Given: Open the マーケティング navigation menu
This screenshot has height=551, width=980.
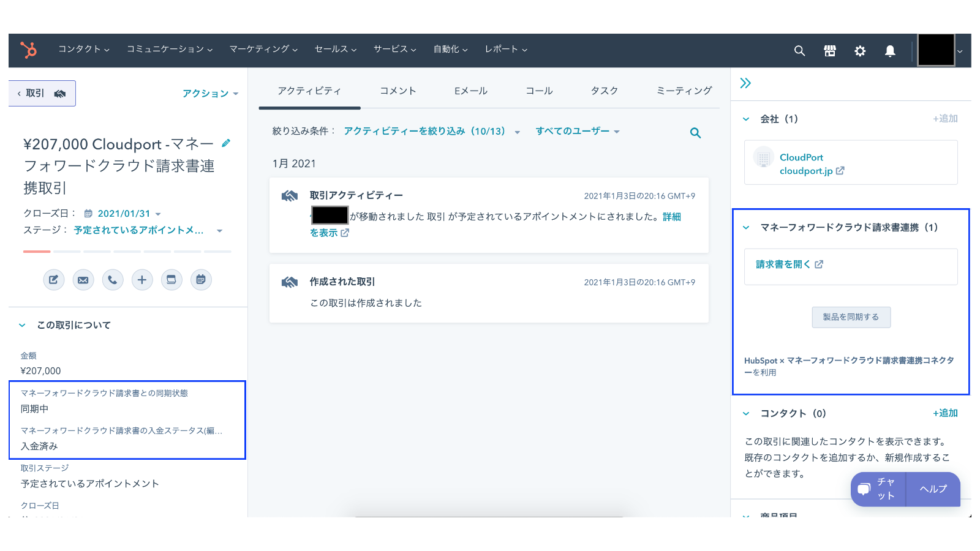Looking at the screenshot, I should point(263,49).
